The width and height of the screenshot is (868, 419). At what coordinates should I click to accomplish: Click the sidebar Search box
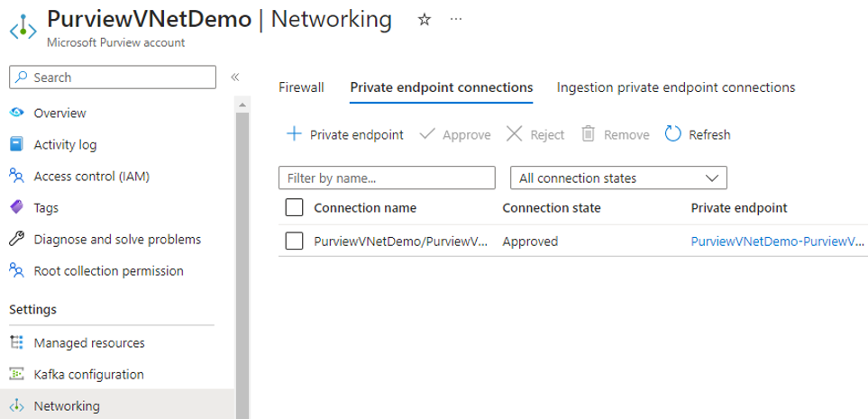pos(113,77)
